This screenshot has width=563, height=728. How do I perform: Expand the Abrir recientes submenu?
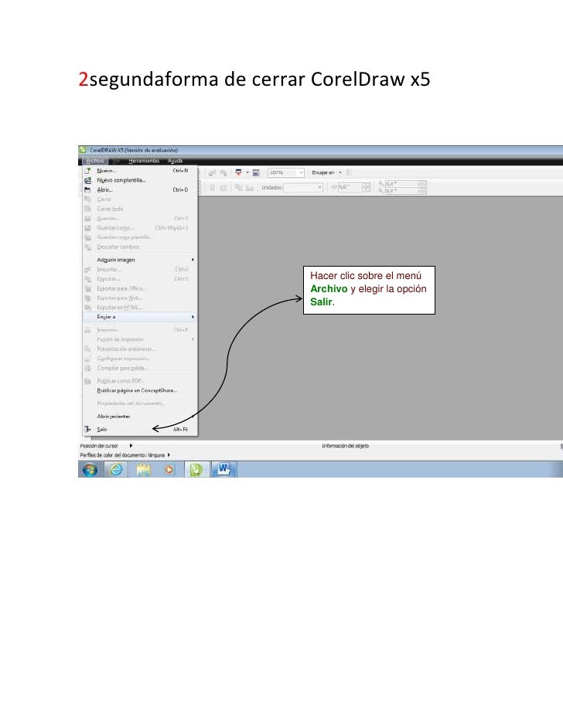(140, 417)
